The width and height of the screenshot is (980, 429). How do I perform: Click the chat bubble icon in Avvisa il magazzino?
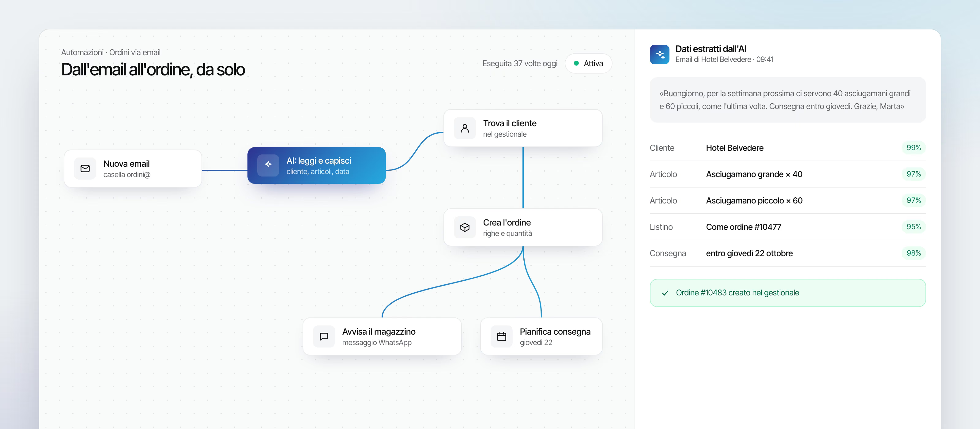tap(324, 336)
